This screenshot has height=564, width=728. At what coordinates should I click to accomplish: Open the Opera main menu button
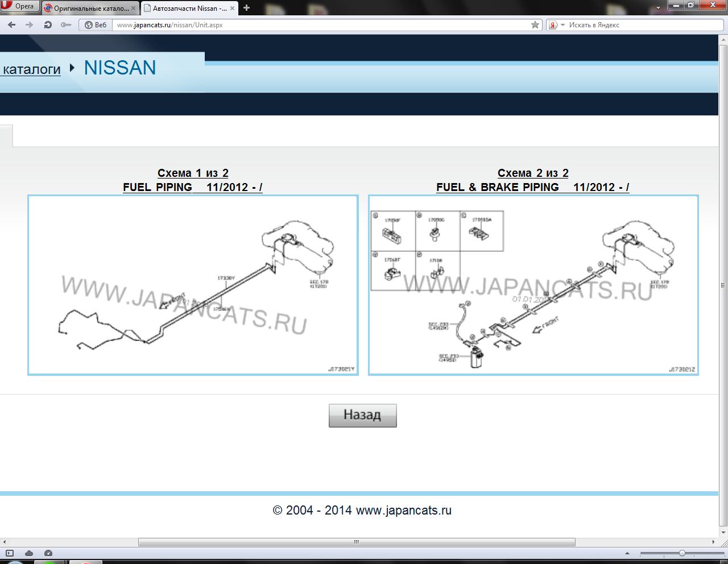[19, 6]
